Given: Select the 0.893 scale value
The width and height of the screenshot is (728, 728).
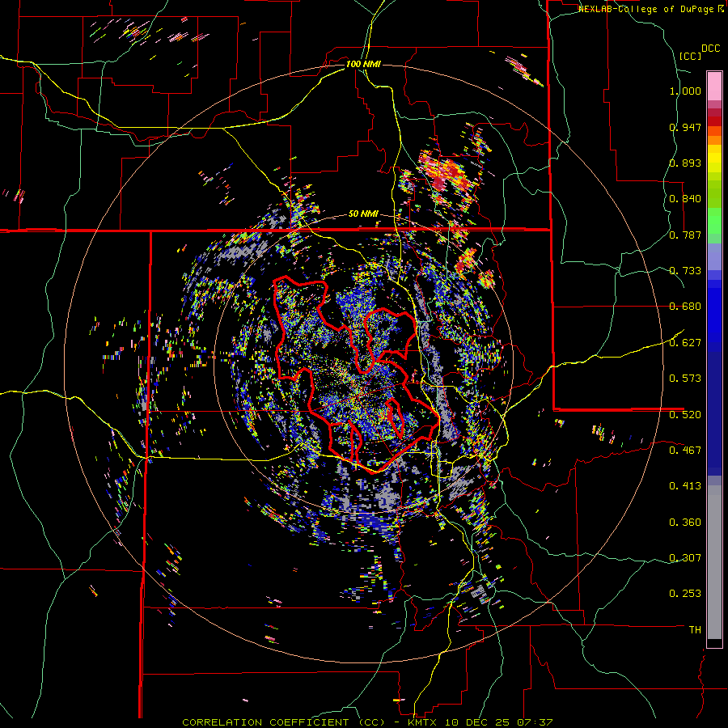Looking at the screenshot, I should (685, 163).
